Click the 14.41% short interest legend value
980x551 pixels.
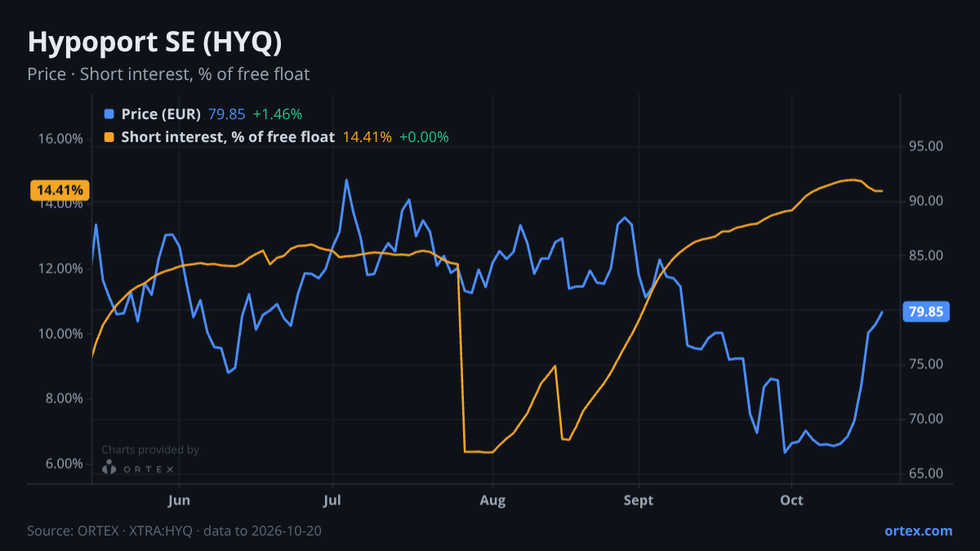tap(367, 137)
